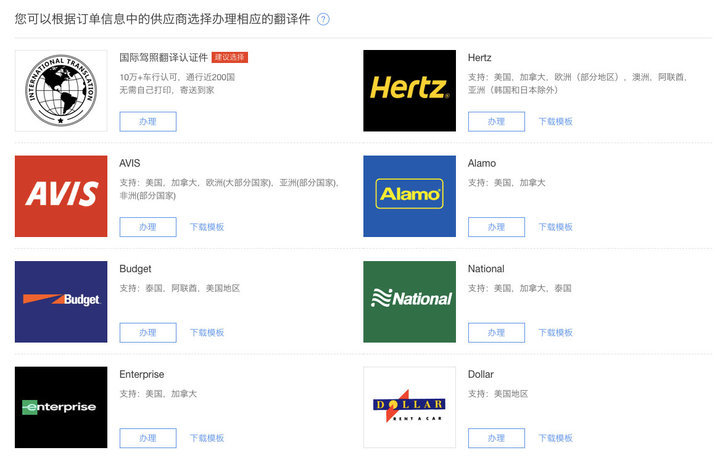The width and height of the screenshot is (720, 458).
Task: Click 办理 button for Budget
Action: pos(148,333)
